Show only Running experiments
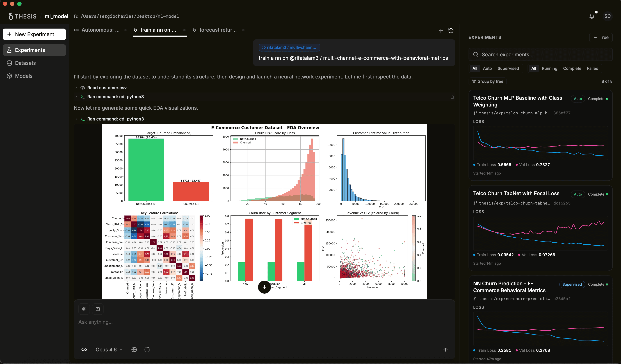Viewport: 621px width, 364px height. (550, 68)
